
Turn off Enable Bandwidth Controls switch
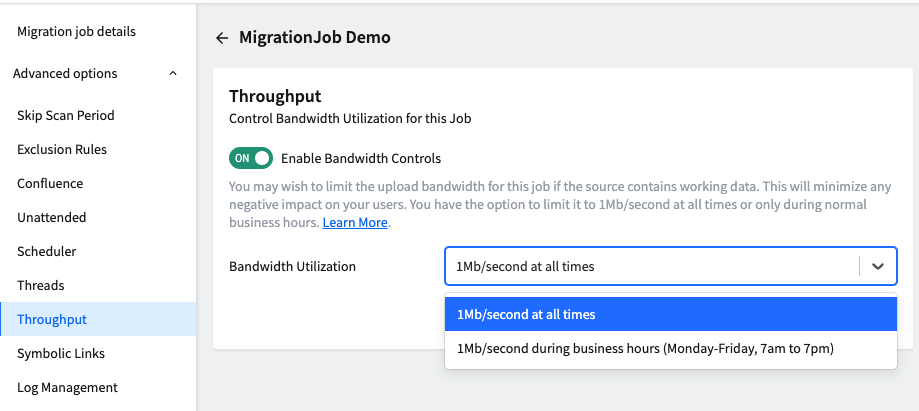(x=251, y=158)
